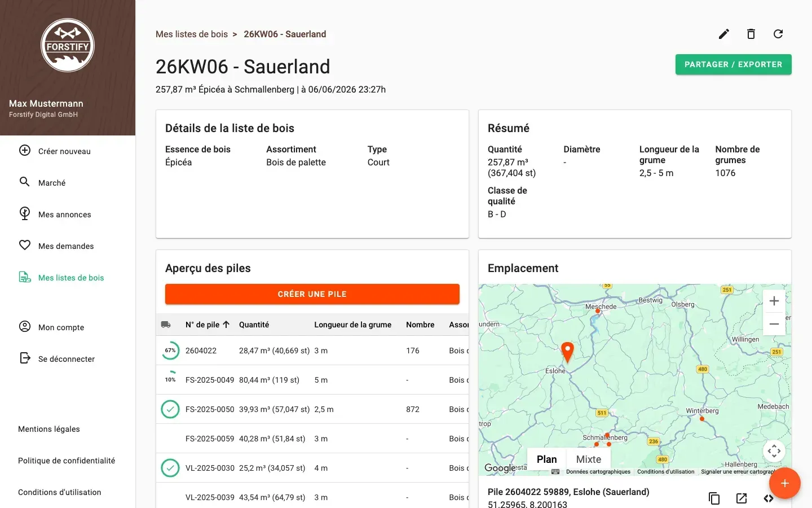The height and width of the screenshot is (508, 812).
Task: Open Politique de confidentialité link
Action: pos(67,461)
